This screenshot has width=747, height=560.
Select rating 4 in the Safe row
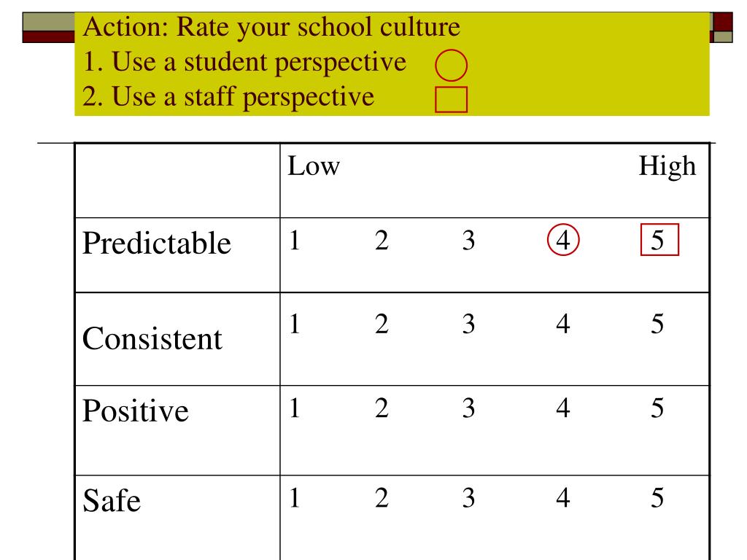(x=562, y=497)
